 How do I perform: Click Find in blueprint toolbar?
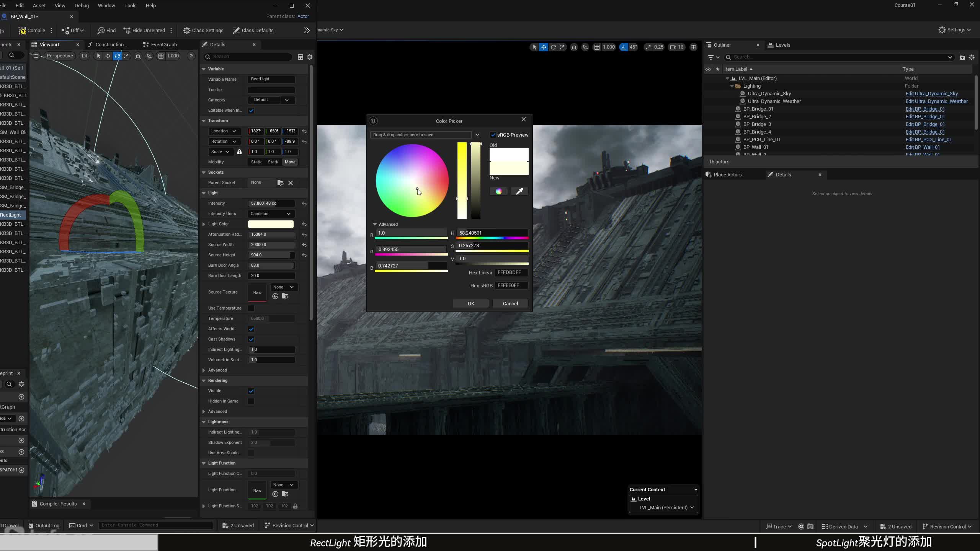pyautogui.click(x=106, y=30)
